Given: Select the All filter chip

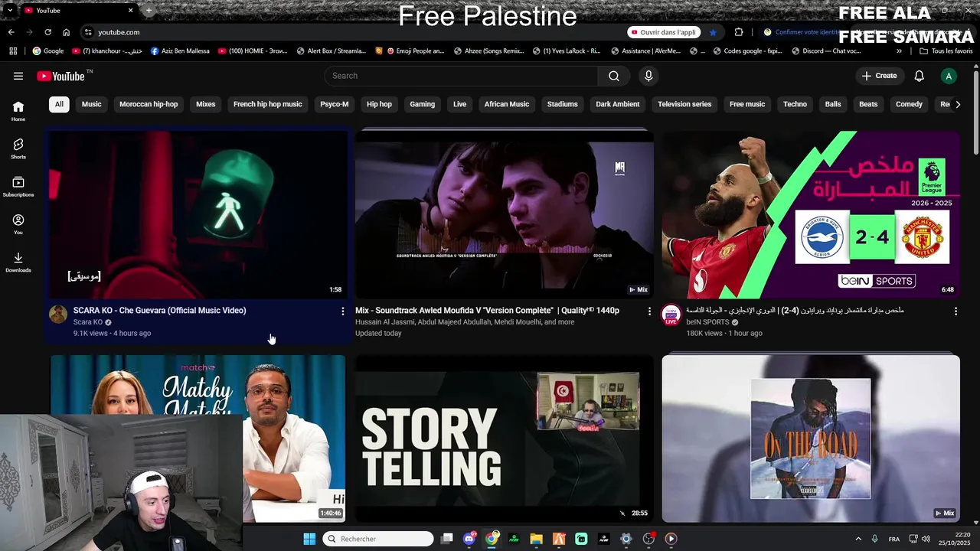Looking at the screenshot, I should (x=59, y=104).
